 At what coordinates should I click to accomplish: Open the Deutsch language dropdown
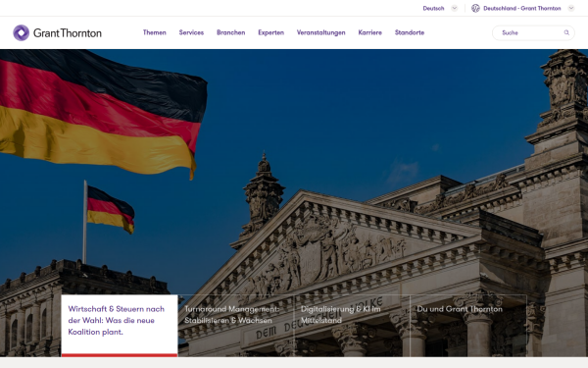454,8
